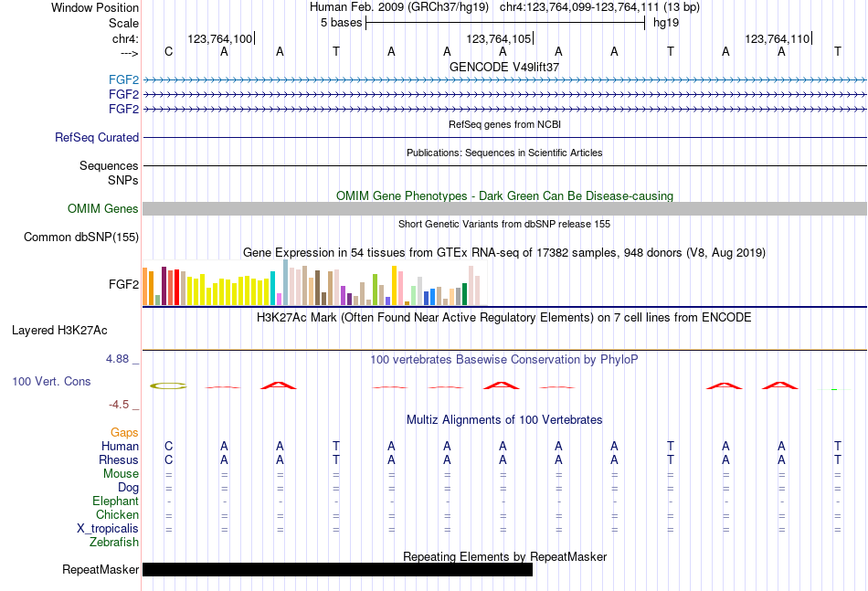
Task: Click the FGF2 label beside the GTEx bar chart
Action: [123, 284]
